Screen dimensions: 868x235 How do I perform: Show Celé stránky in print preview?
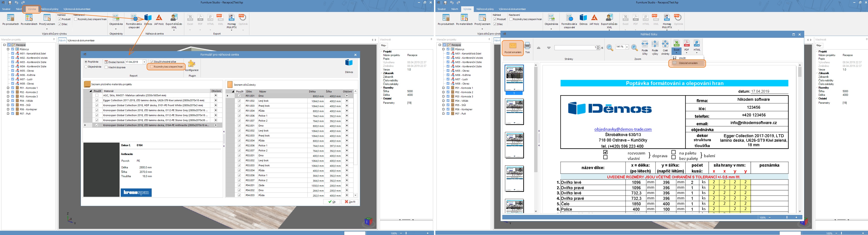click(x=665, y=48)
